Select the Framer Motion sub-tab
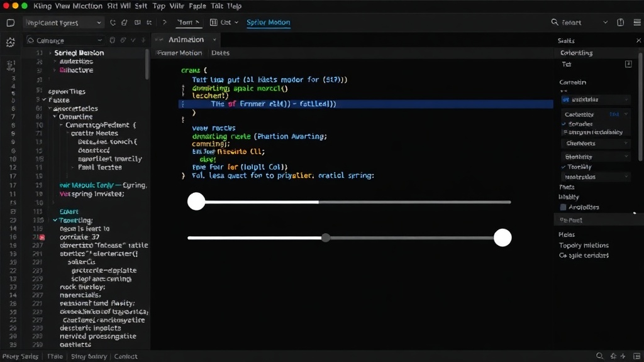This screenshot has height=362, width=644. point(179,53)
